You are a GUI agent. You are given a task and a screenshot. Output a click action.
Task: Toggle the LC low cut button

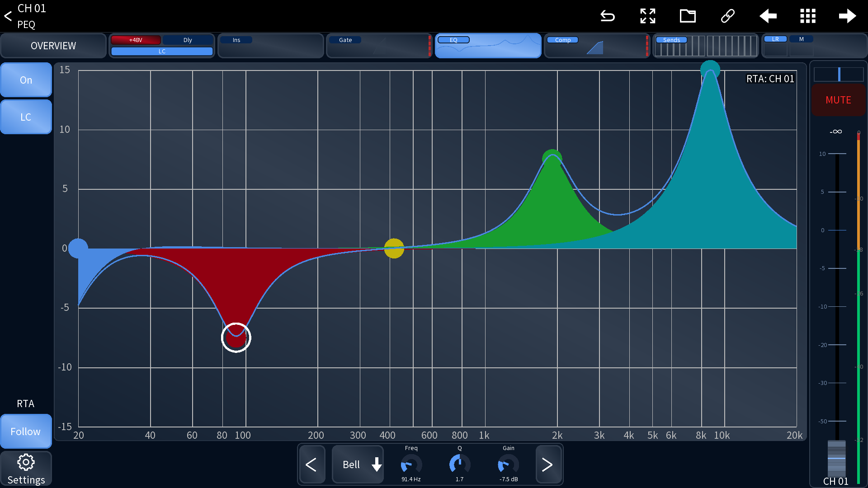(26, 117)
